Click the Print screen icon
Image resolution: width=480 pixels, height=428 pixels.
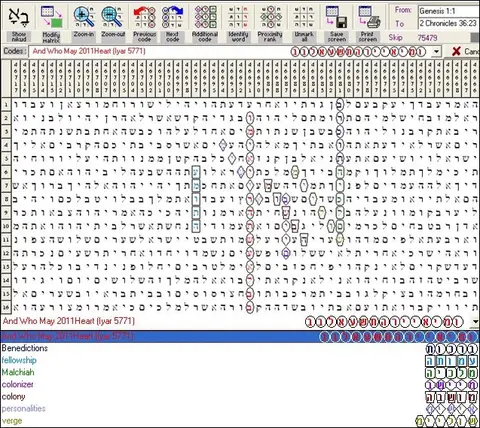pos(368,17)
